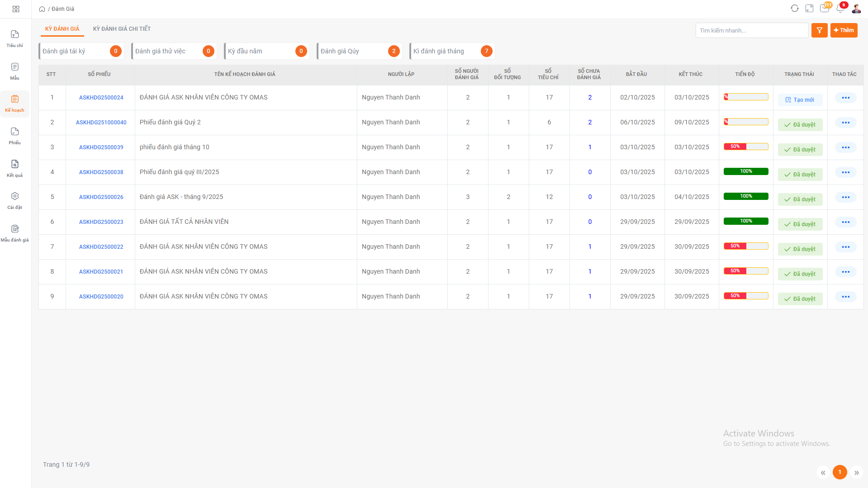Click the Thêm add button
The height and width of the screenshot is (488, 868).
pos(844,30)
